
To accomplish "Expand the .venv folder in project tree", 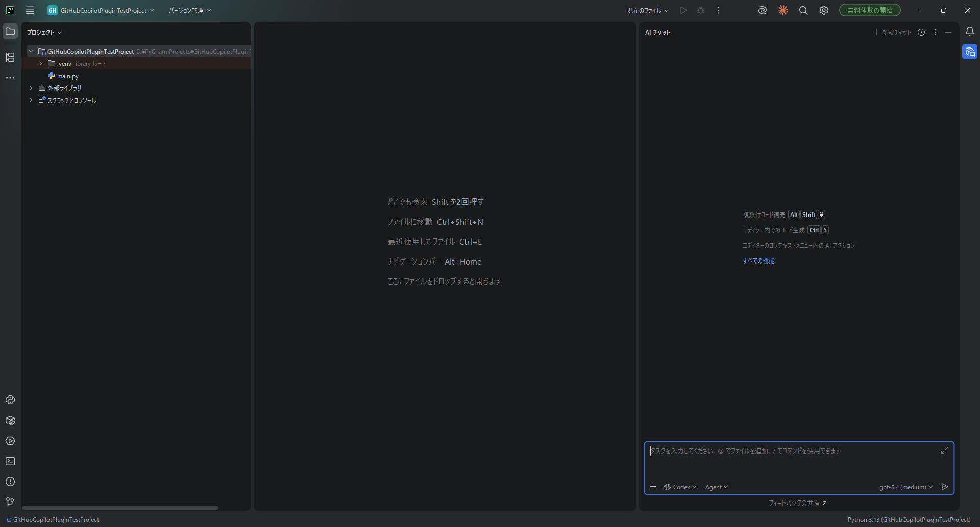I will point(41,64).
